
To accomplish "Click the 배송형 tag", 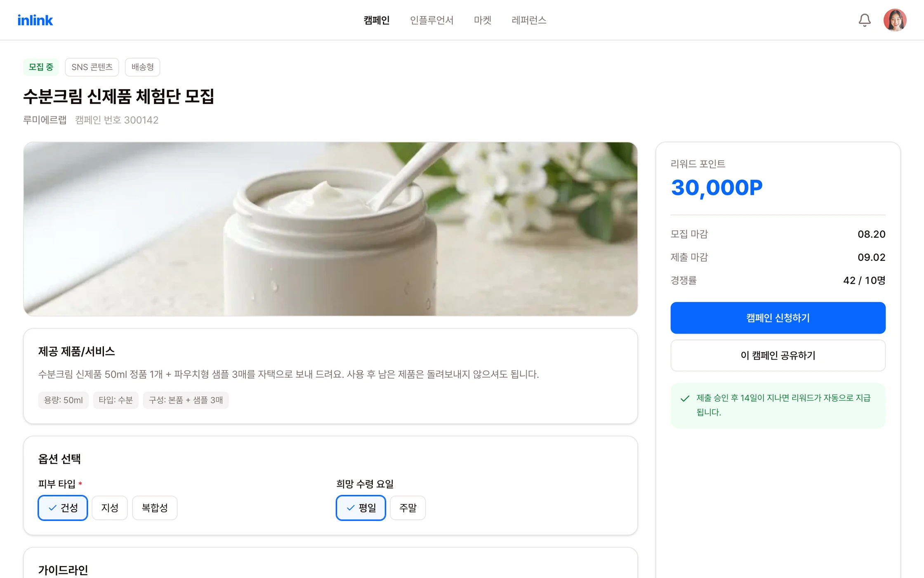I will coord(143,67).
